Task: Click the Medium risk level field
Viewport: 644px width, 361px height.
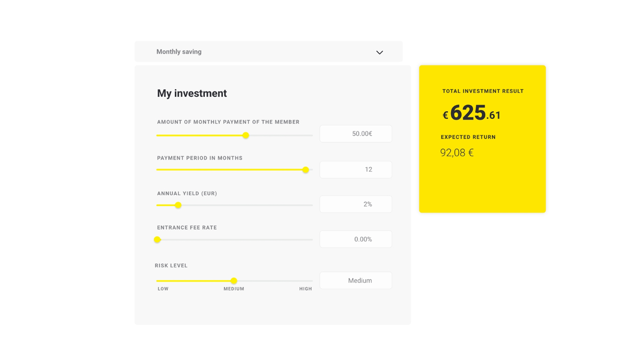Action: (x=356, y=280)
